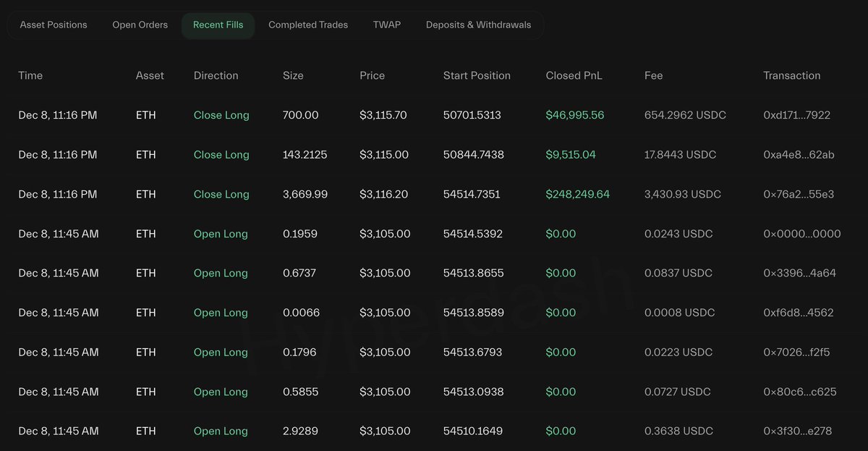Screen dimensions: 868x451
Task: Click the Price column header
Action: [372, 75]
